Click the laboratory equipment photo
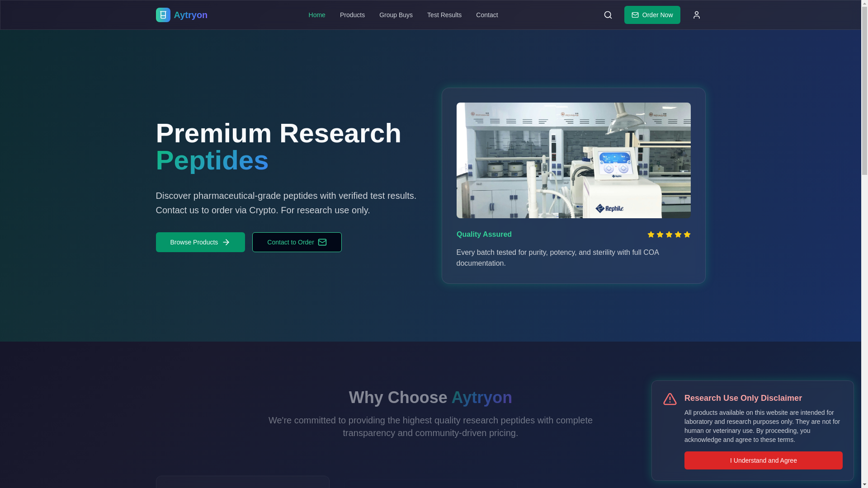The width and height of the screenshot is (868, 488). [573, 160]
